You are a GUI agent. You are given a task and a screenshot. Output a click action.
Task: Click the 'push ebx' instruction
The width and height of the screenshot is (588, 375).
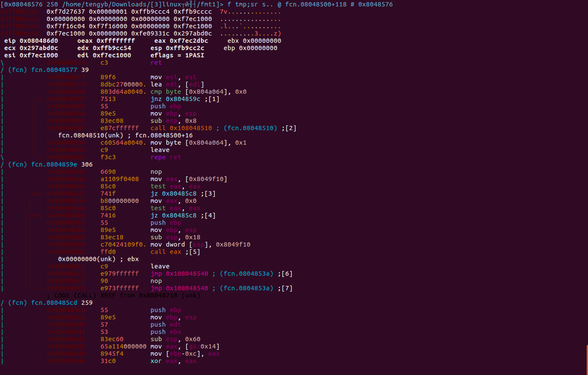(166, 332)
